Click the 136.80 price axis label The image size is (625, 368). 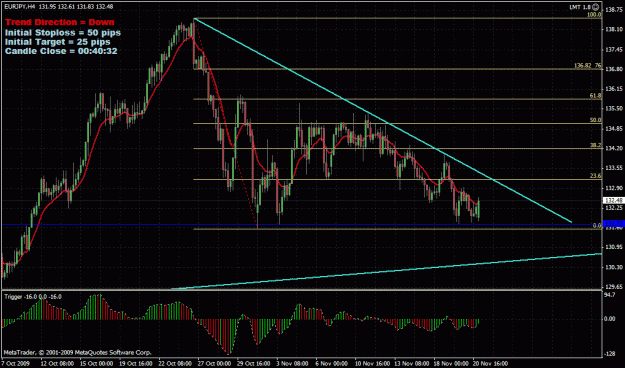[x=614, y=69]
